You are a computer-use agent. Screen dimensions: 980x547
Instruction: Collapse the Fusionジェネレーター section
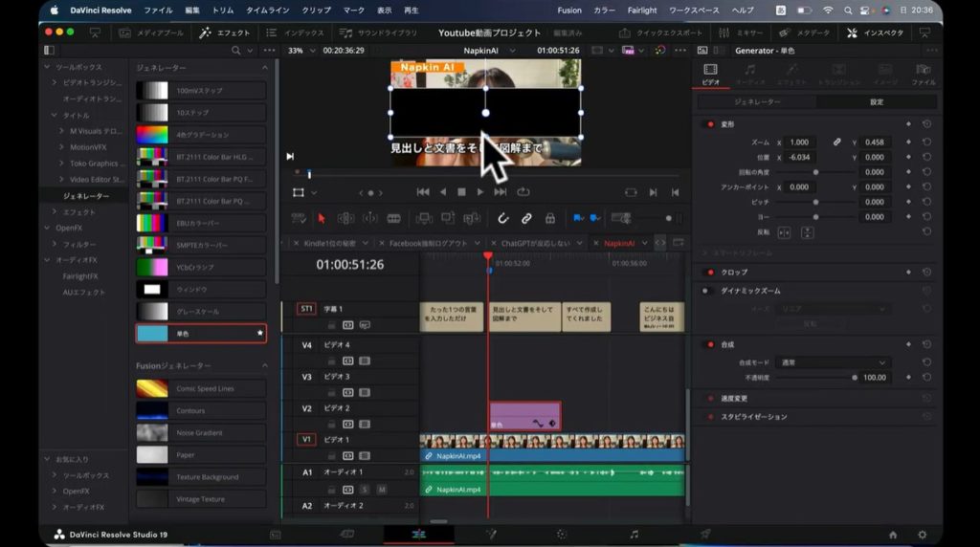point(265,365)
